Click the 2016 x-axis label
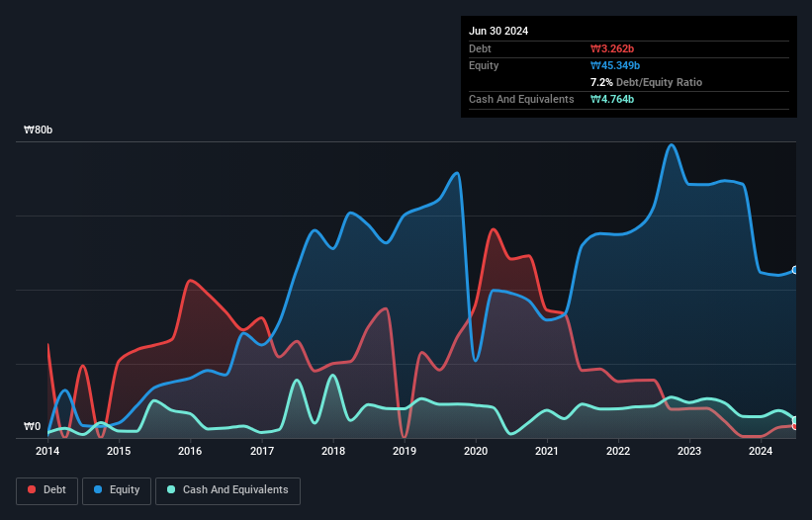Image resolution: width=812 pixels, height=520 pixels. [190, 451]
